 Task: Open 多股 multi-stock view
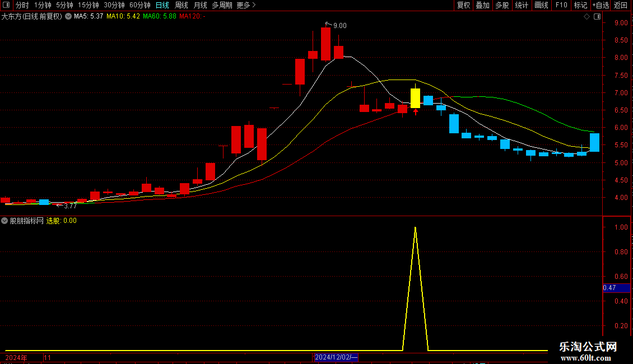click(502, 5)
